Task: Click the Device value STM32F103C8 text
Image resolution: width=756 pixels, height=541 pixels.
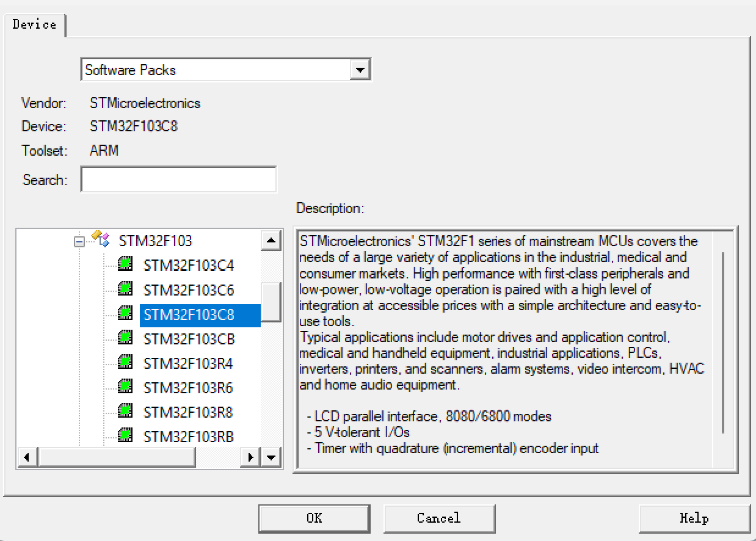Action: (134, 126)
